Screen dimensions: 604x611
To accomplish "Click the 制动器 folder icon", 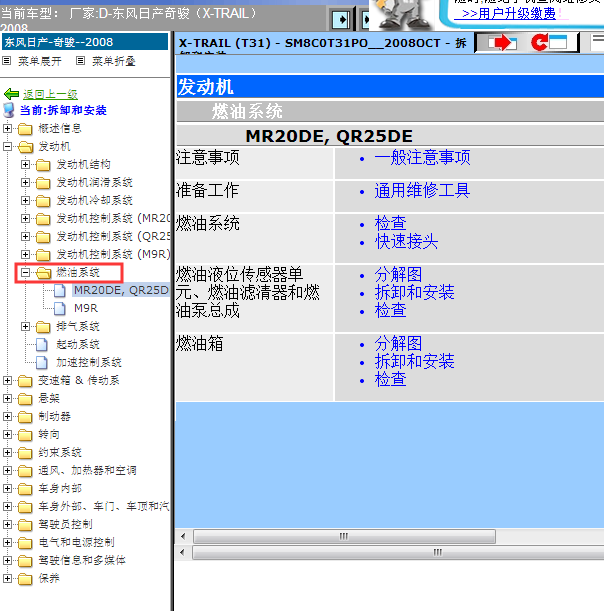I will pos(25,417).
